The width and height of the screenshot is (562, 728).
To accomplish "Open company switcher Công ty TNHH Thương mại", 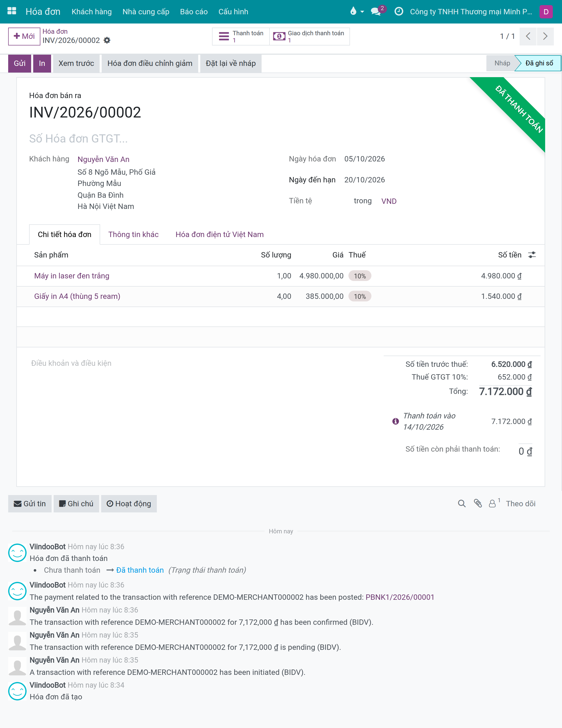I will 471,12.
